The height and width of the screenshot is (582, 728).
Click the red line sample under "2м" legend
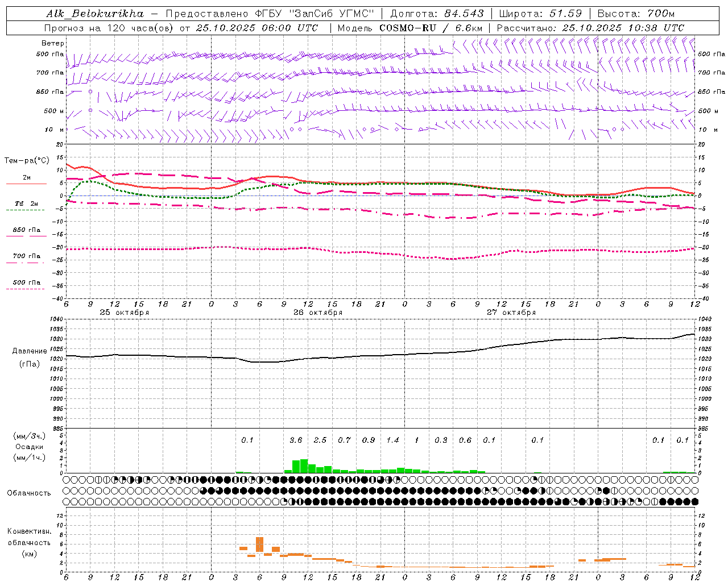point(26,184)
